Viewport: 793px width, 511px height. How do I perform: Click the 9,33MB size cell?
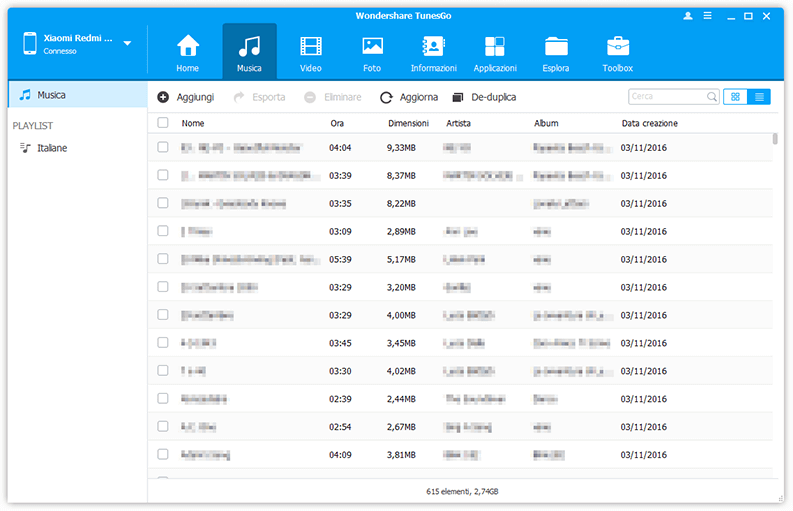point(402,148)
